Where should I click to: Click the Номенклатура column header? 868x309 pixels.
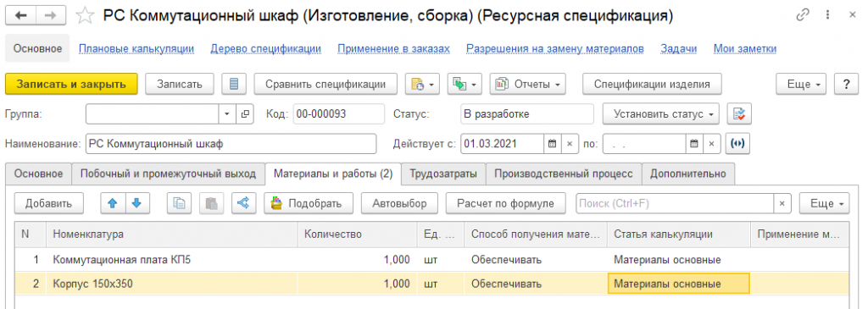[172, 235]
